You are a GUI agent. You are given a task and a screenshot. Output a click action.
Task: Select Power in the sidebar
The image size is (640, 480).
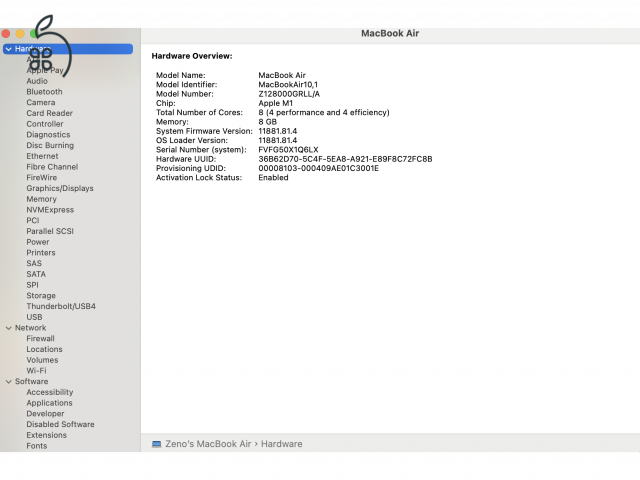[38, 242]
